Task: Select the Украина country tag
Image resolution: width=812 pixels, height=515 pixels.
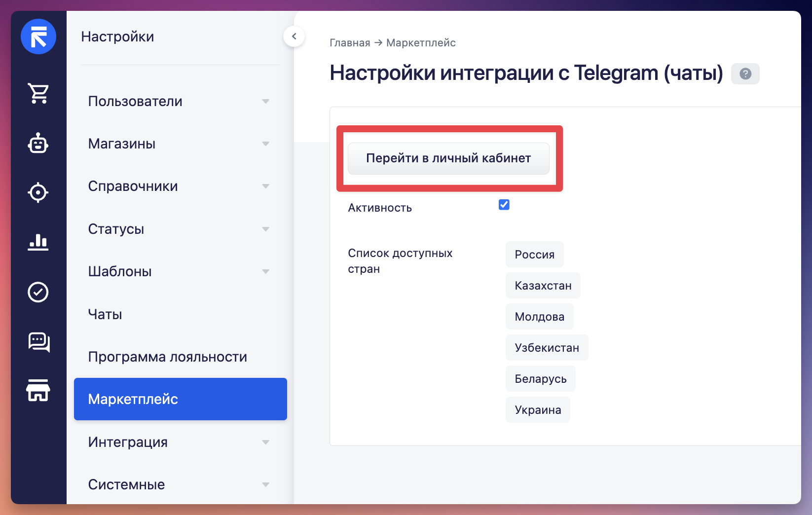Action: click(538, 410)
